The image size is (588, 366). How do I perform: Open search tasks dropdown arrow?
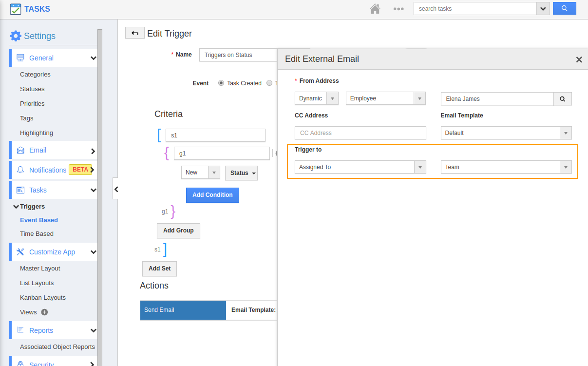pyautogui.click(x=543, y=9)
